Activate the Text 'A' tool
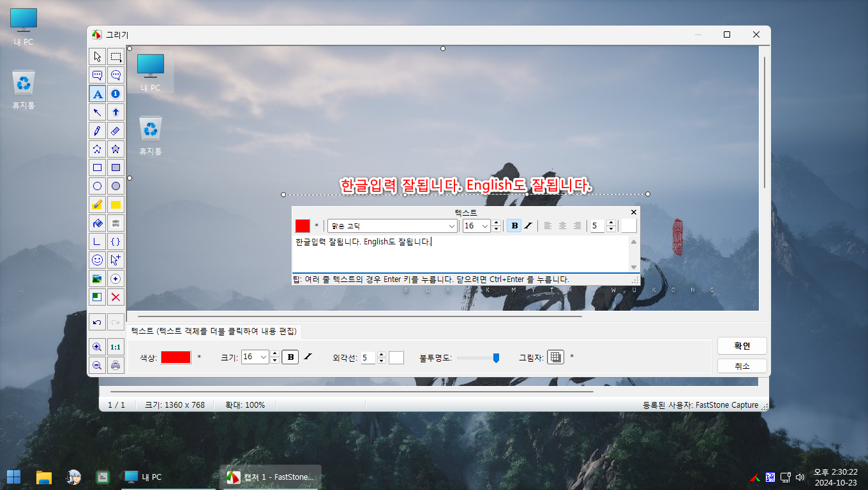The height and width of the screenshot is (490, 868). pyautogui.click(x=97, y=94)
